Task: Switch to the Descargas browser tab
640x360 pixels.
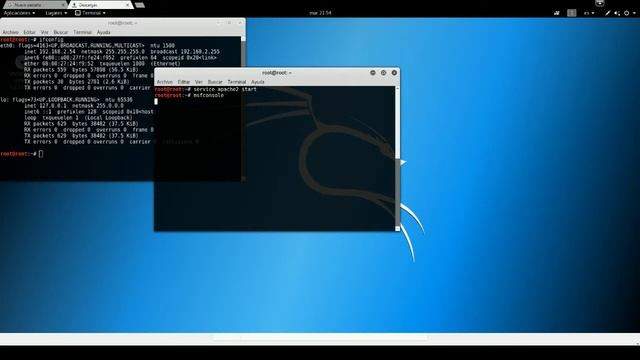Action: pyautogui.click(x=100, y=5)
